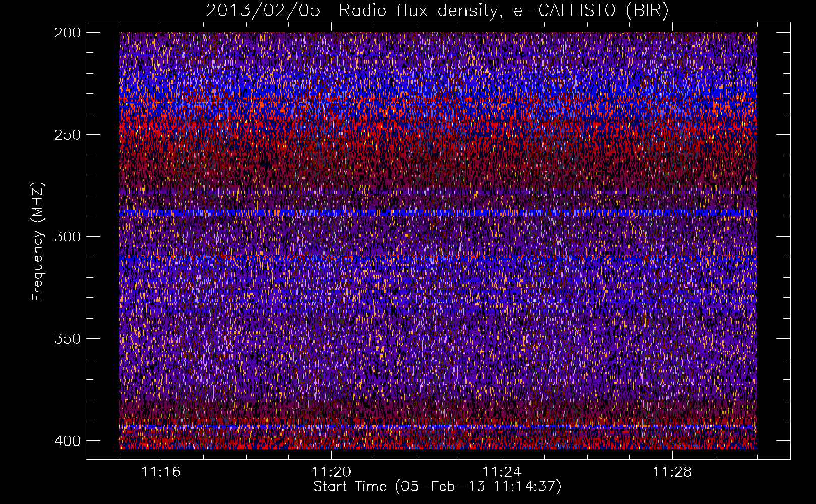Click the plot title '2013/02/05 Radio flux density'
This screenshot has height=504, width=816.
438,10
